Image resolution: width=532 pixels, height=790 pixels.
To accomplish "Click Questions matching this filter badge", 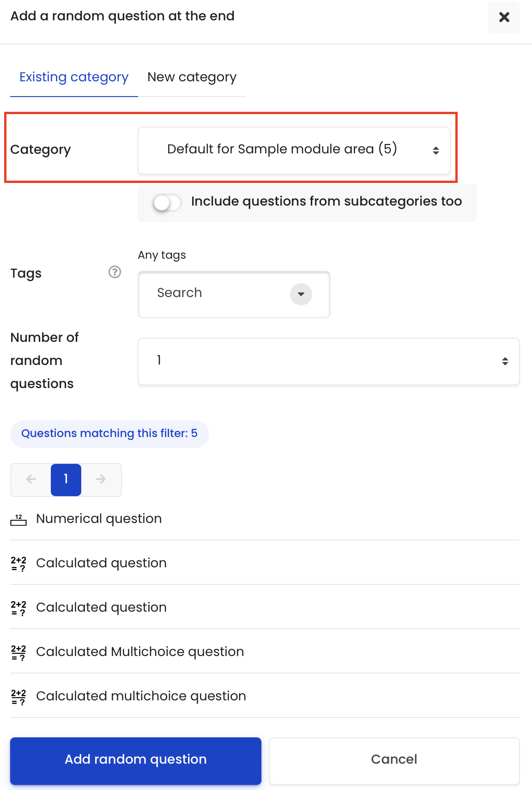I will 109,433.
